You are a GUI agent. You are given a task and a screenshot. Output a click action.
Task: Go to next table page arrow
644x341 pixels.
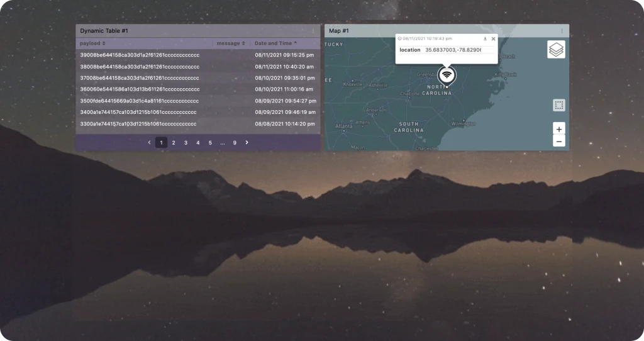point(247,143)
